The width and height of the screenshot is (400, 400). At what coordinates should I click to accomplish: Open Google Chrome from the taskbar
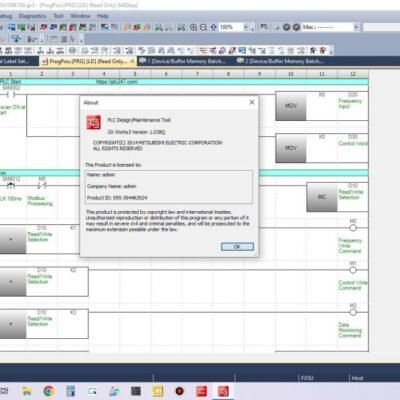click(x=49, y=391)
